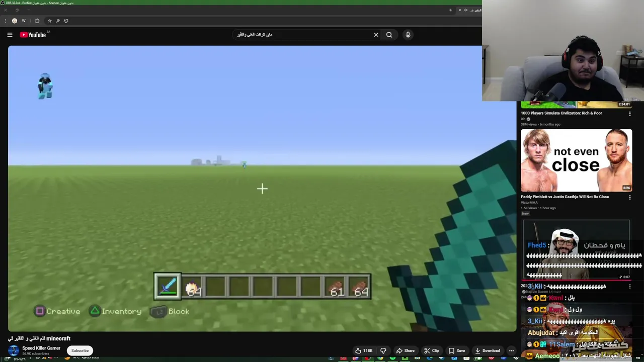Screen dimensions: 644x362
Task: Open Speed Killer Gamer channel avatar
Action: coord(14,350)
